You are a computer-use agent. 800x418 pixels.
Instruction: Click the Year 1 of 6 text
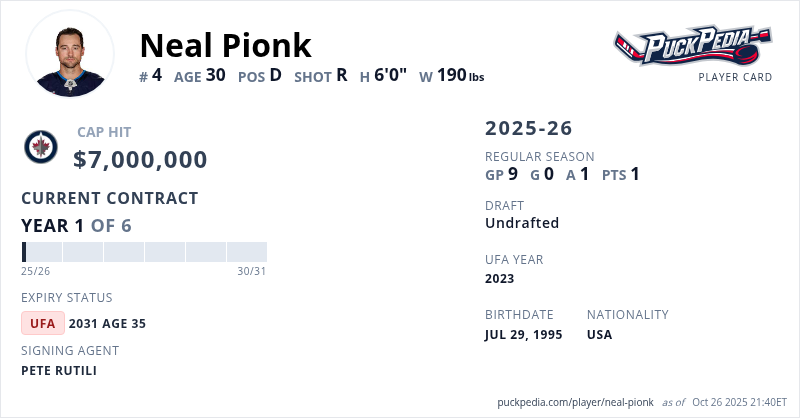[x=76, y=225]
